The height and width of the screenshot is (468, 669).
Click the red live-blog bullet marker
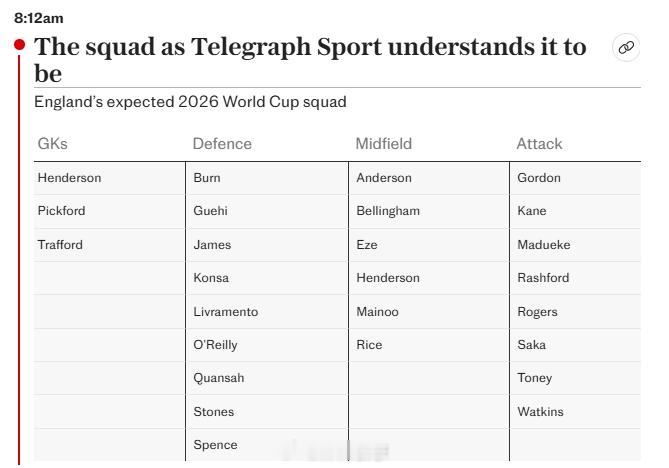pos(19,44)
